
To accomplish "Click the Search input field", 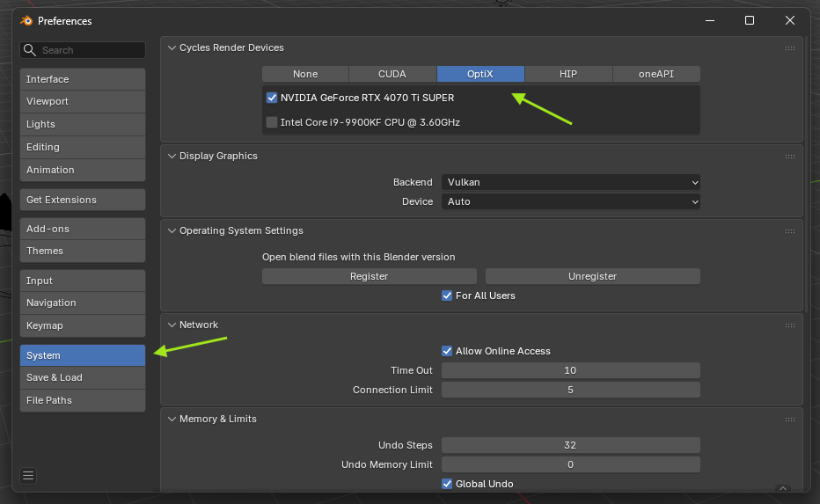I will [83, 50].
